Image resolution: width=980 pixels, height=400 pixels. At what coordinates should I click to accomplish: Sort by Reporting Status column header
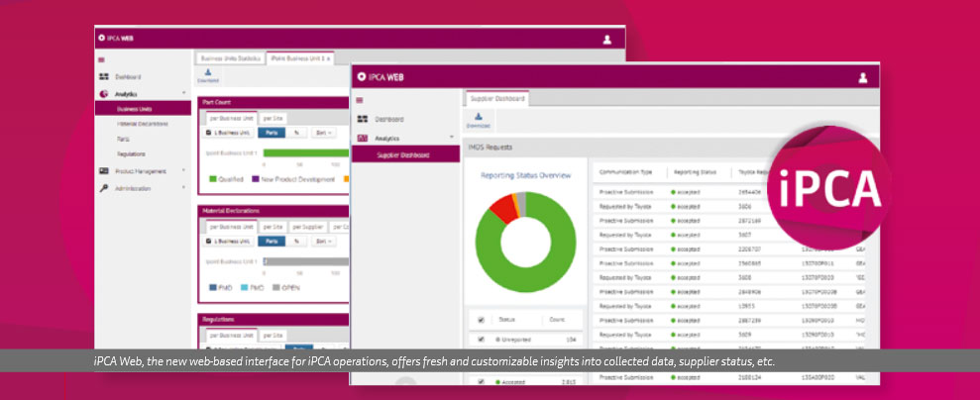coord(693,171)
